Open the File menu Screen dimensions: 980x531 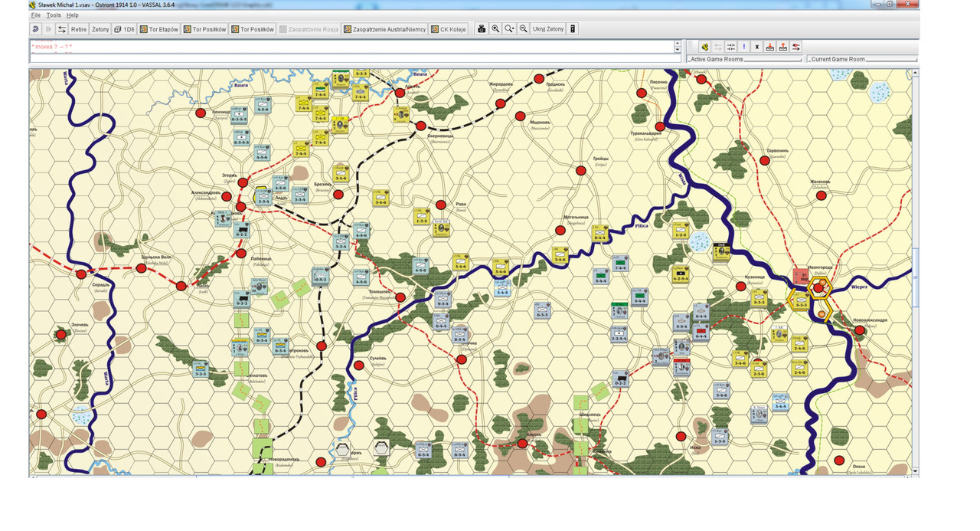click(x=35, y=15)
